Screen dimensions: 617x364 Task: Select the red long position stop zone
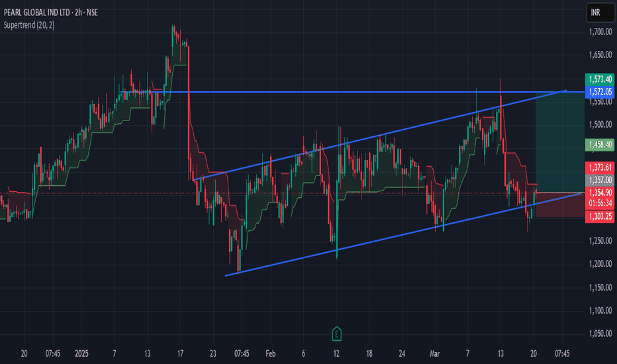click(560, 205)
